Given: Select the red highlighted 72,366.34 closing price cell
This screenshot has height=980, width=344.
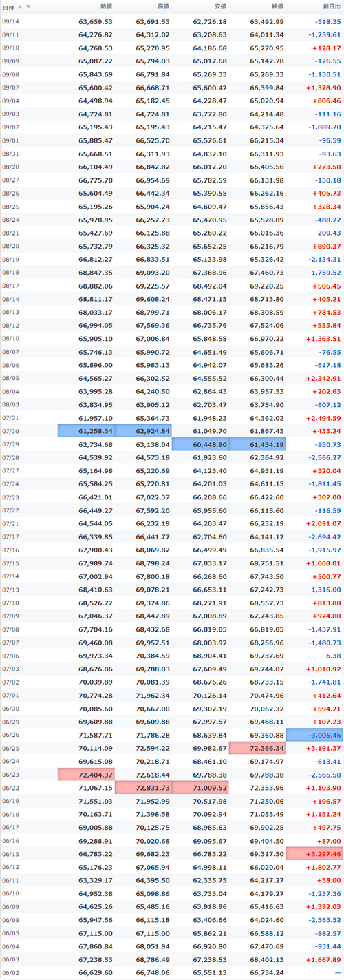Looking at the screenshot, I should click(x=257, y=748).
